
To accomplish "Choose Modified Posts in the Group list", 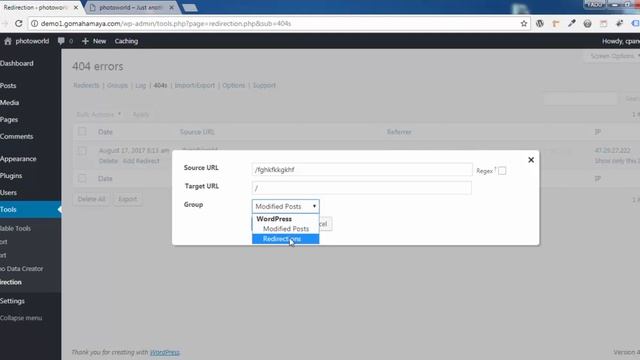I will [x=286, y=229].
